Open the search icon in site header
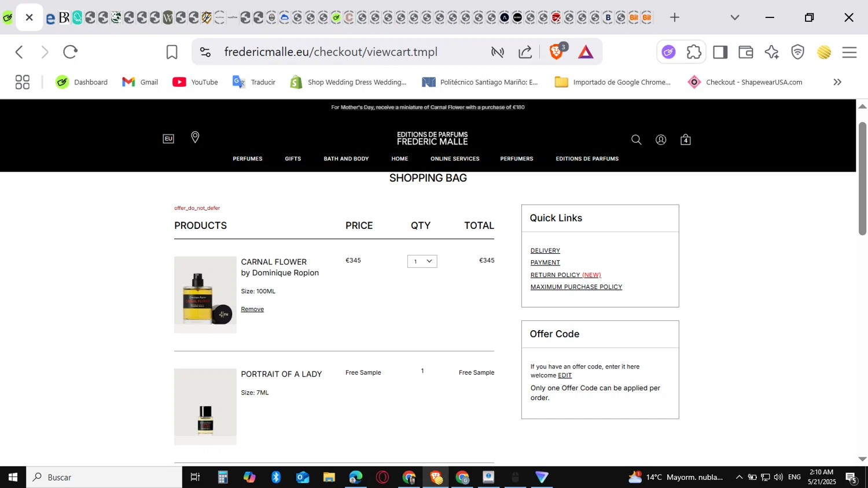868x488 pixels. (636, 140)
